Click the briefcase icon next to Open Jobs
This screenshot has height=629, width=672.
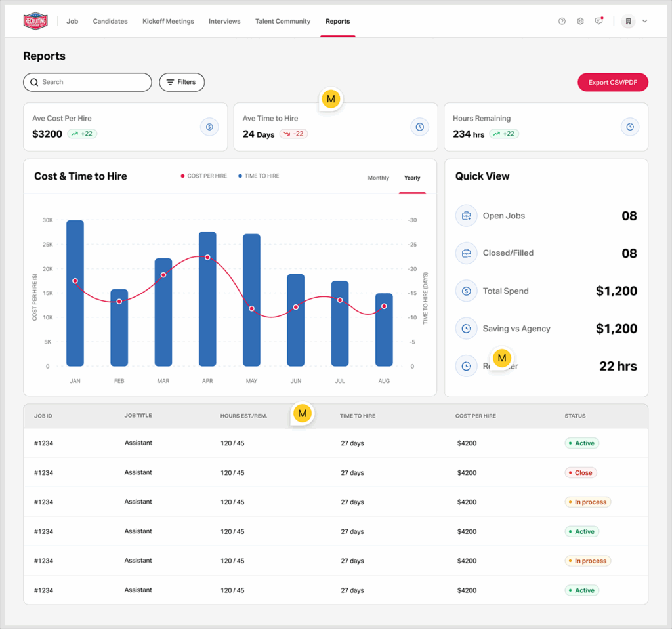(x=466, y=215)
